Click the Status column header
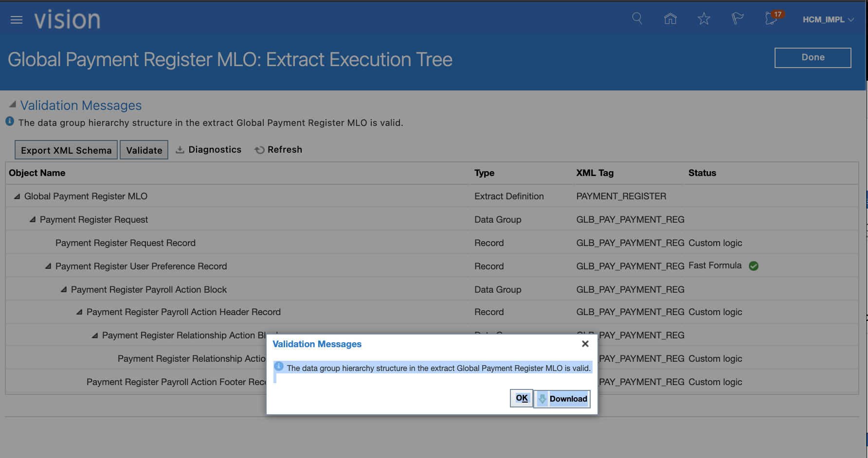 702,173
